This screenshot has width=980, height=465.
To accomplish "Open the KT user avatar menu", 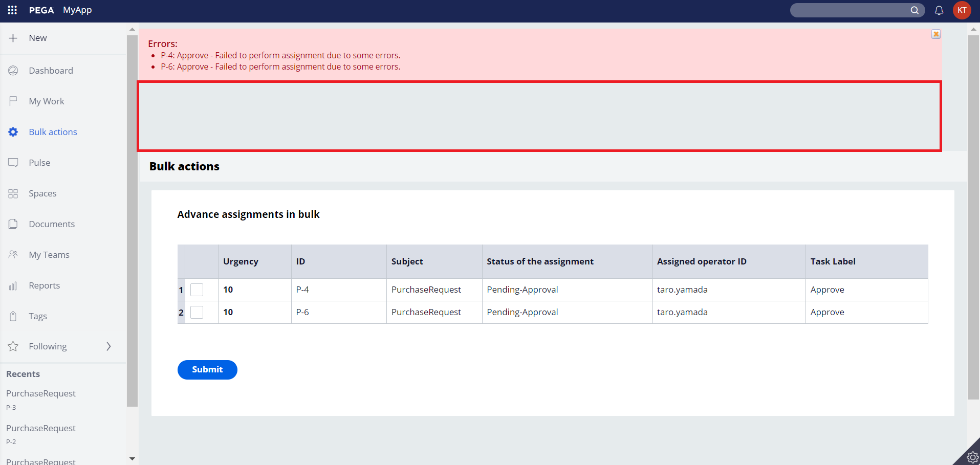I will 962,10.
